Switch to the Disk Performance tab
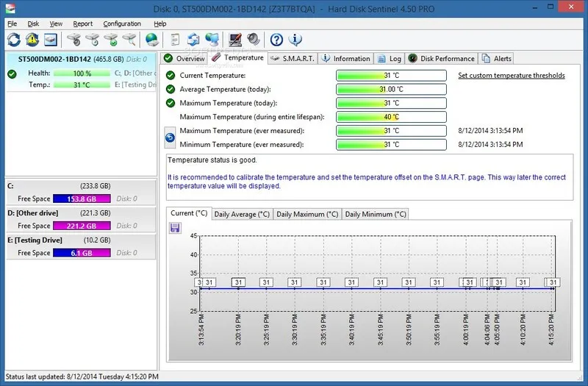The height and width of the screenshot is (386, 588). coord(442,58)
